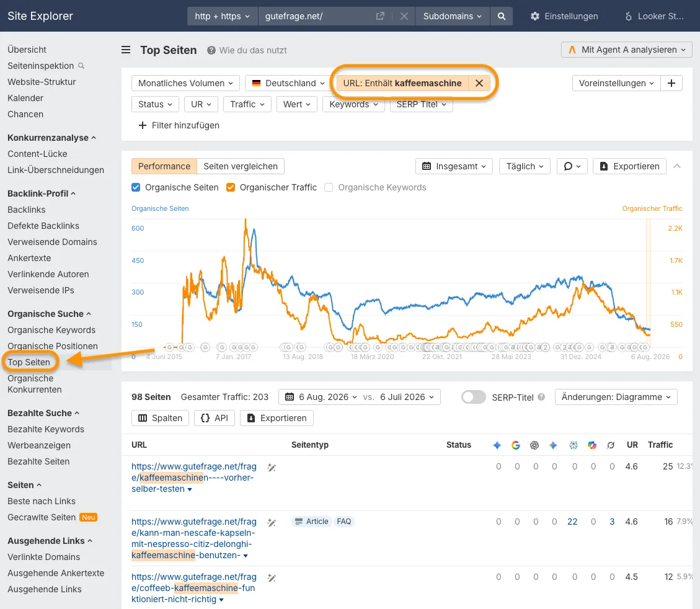Collapse the chart panel chevron

click(x=677, y=166)
